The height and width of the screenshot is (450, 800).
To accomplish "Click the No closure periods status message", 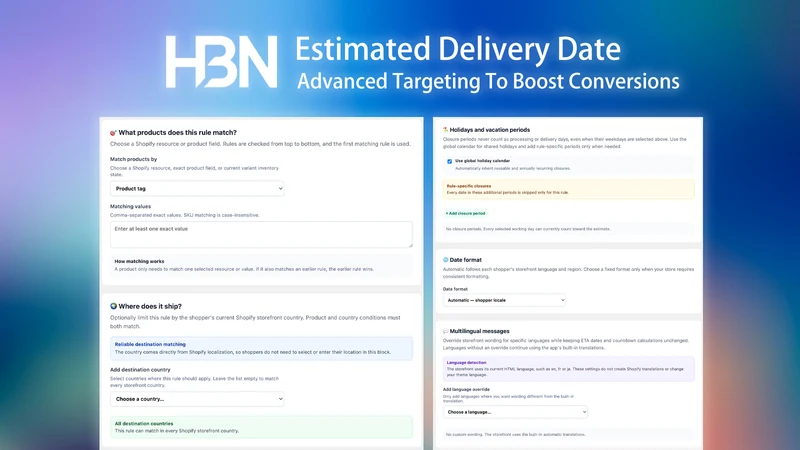I will pos(528,229).
